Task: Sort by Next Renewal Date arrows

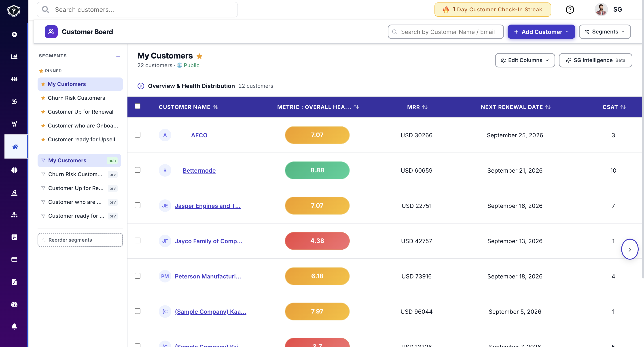Action: click(x=548, y=107)
